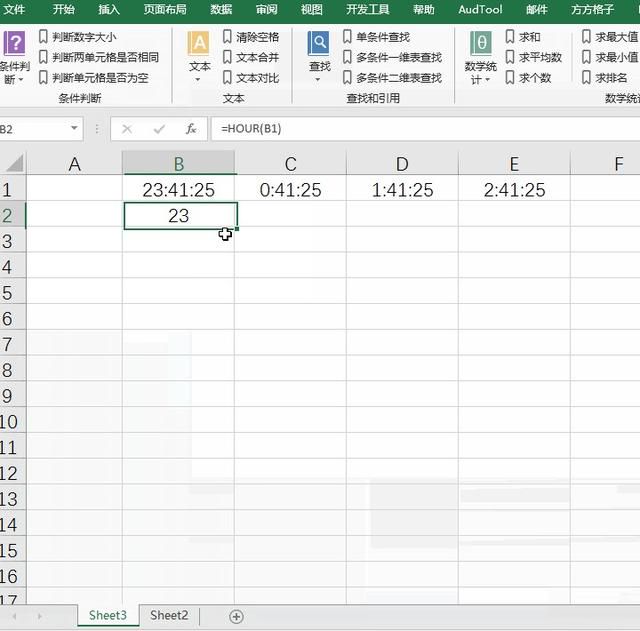Click the 求平均数 command
This screenshot has height=631, width=640.
pyautogui.click(x=533, y=57)
